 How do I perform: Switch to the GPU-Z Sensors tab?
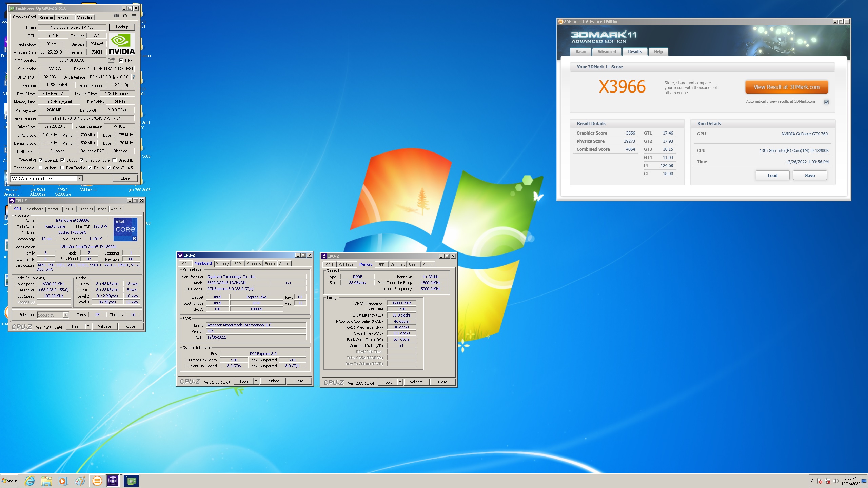(x=46, y=18)
